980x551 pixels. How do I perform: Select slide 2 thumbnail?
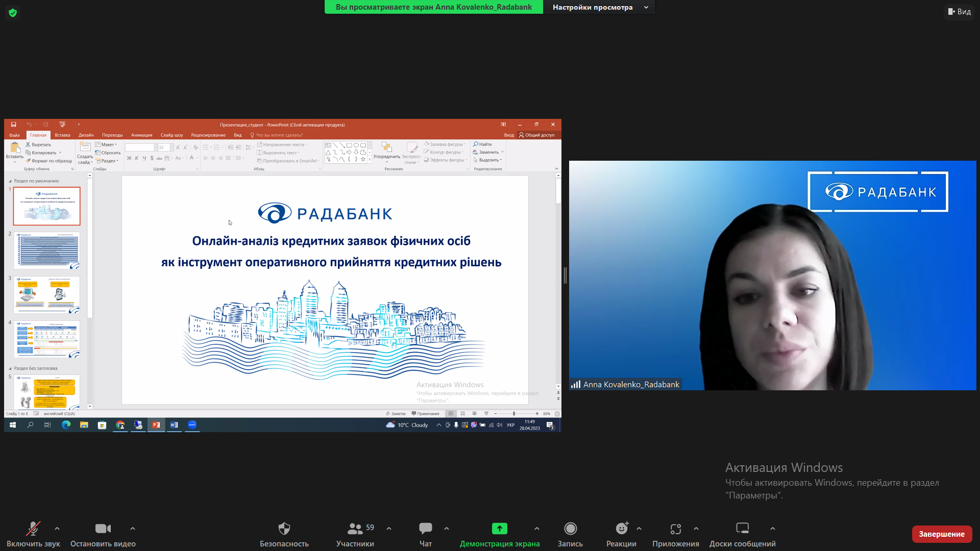click(46, 251)
